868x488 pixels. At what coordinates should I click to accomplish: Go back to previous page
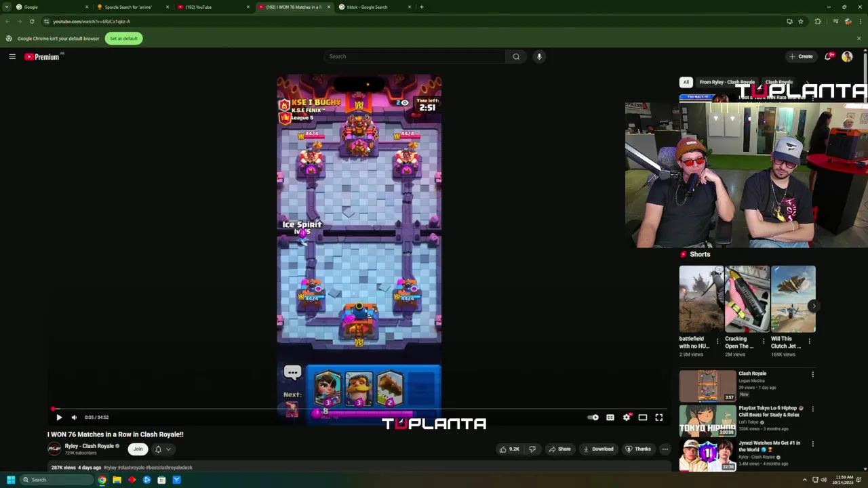tap(7, 22)
